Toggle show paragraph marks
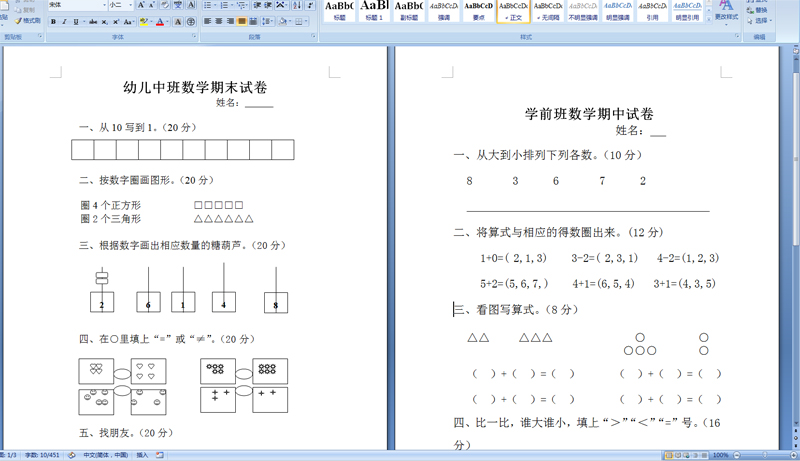The width and height of the screenshot is (800, 461). pyautogui.click(x=310, y=5)
